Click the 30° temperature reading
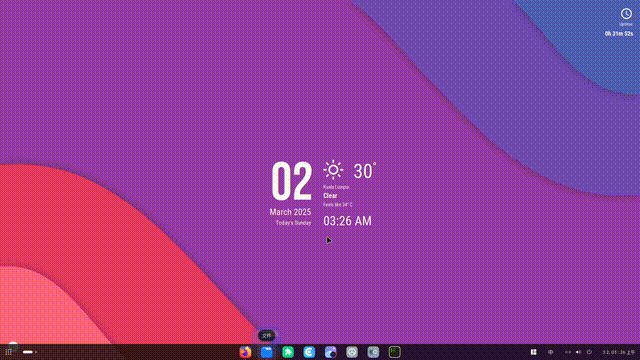The height and width of the screenshot is (360, 640). (x=364, y=171)
